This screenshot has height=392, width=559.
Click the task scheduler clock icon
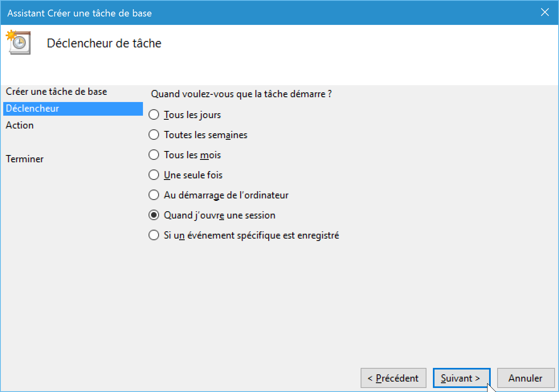(x=18, y=43)
